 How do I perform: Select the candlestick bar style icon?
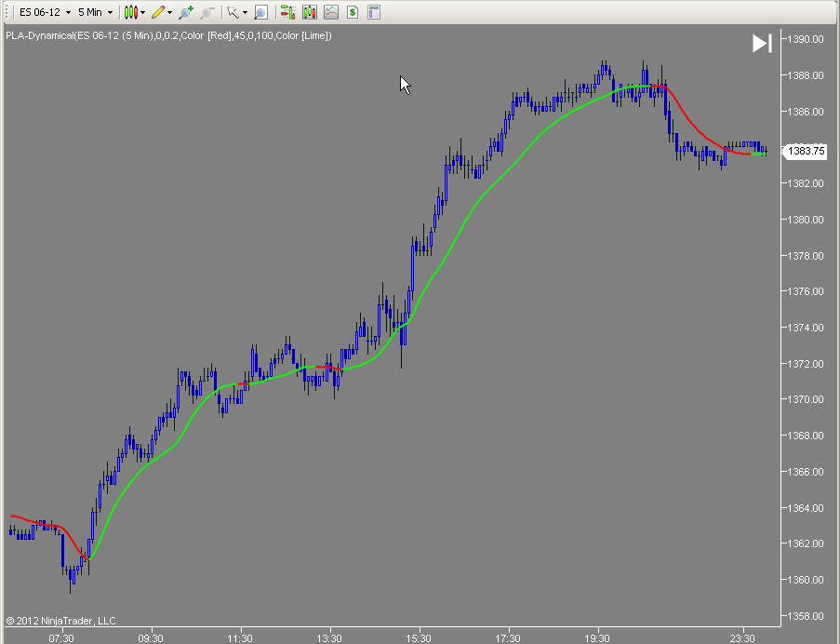[131, 12]
